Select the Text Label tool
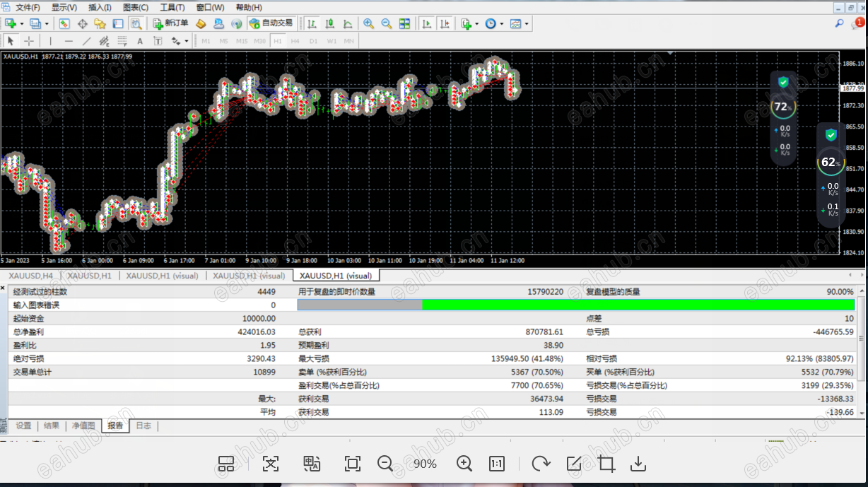 158,41
